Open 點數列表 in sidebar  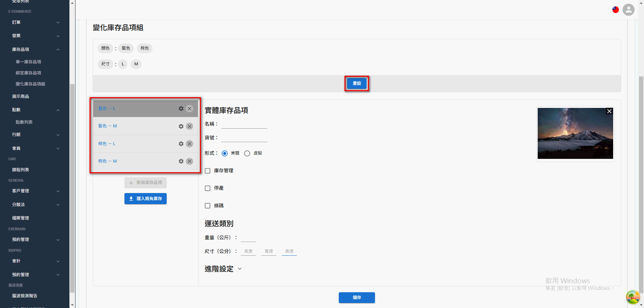pyautogui.click(x=24, y=122)
